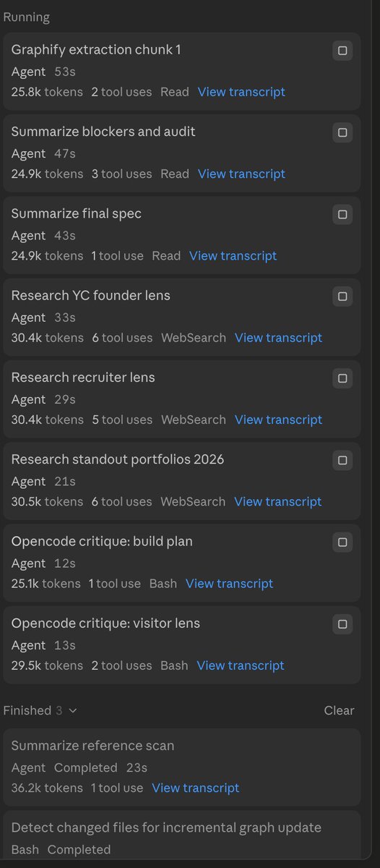This screenshot has height=868, width=380.
Task: View transcript for Research recruiter lens
Action: 278,420
